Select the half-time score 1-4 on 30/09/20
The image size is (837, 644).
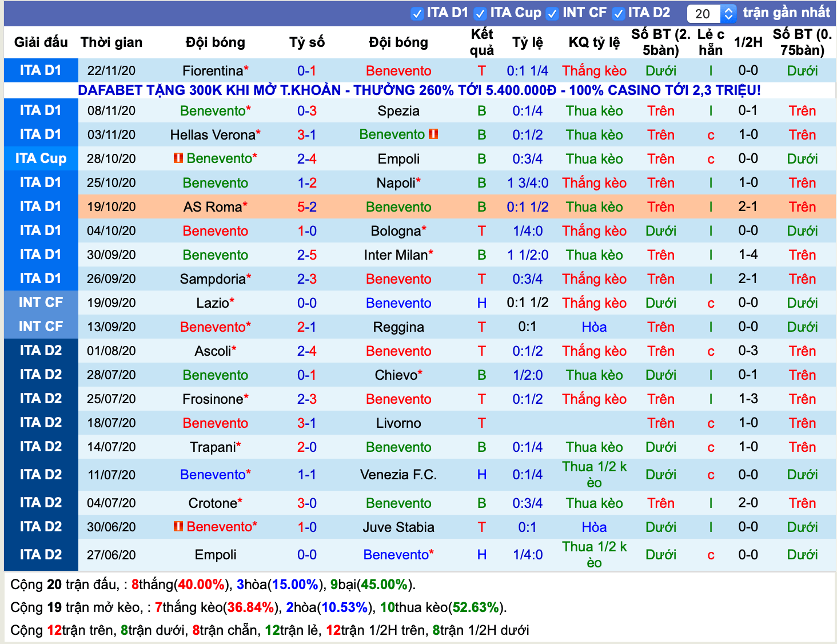coord(748,255)
